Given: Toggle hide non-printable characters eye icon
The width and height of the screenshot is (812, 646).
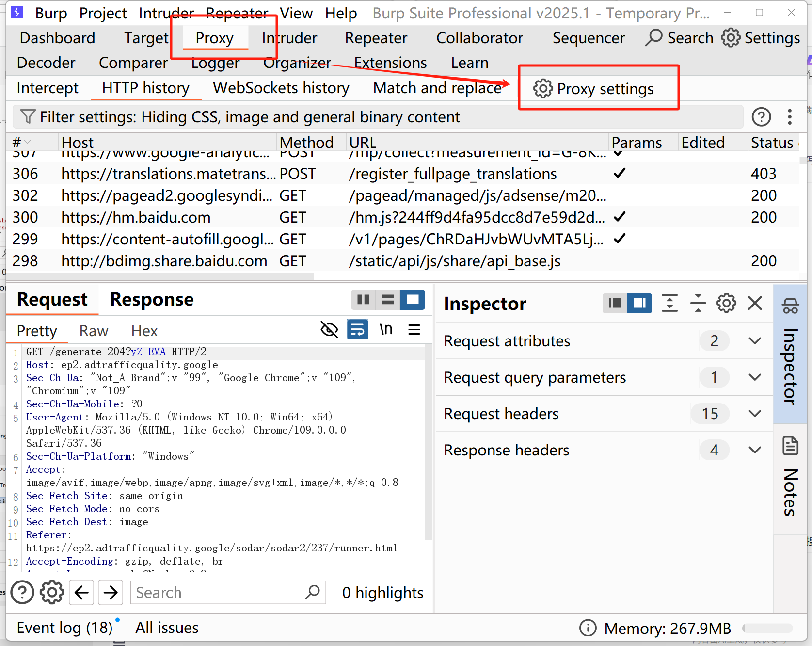Looking at the screenshot, I should pos(330,330).
